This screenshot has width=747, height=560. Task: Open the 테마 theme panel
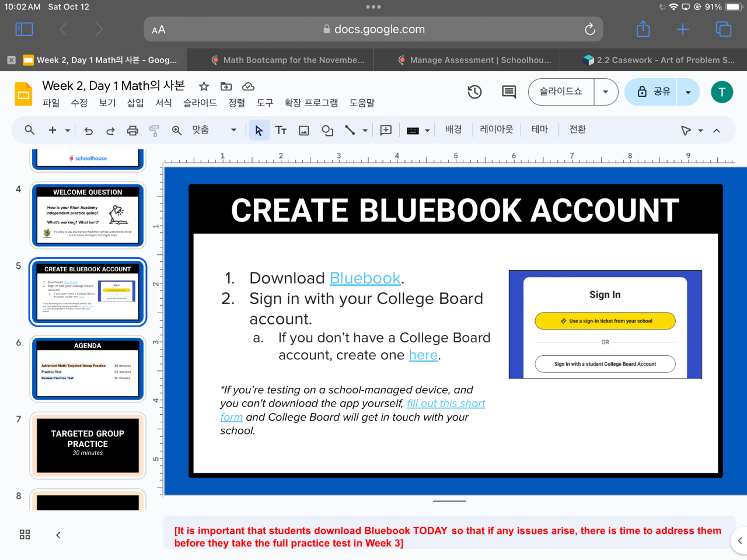(x=540, y=129)
